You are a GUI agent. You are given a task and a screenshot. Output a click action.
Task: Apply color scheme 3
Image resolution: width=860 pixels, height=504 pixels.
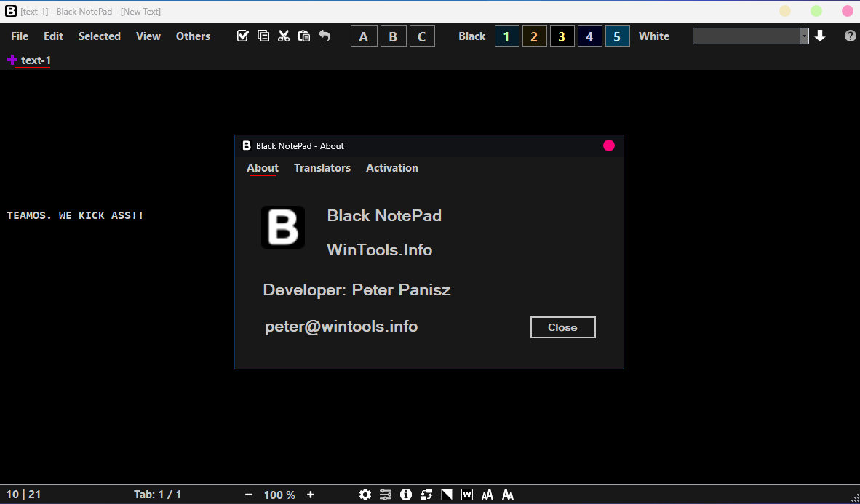(x=562, y=36)
